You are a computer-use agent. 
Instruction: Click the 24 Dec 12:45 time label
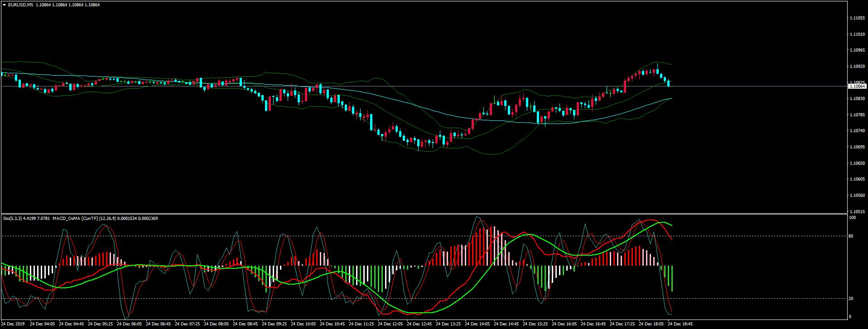pos(420,324)
